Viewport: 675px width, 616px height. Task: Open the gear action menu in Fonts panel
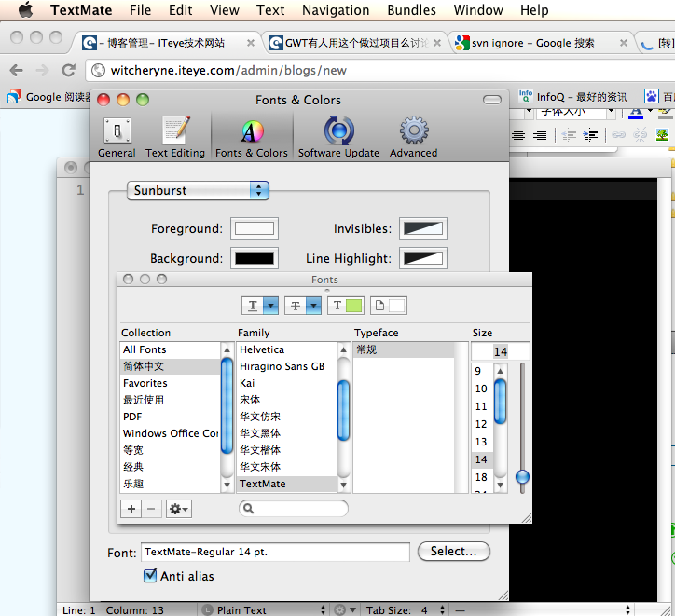click(x=178, y=509)
